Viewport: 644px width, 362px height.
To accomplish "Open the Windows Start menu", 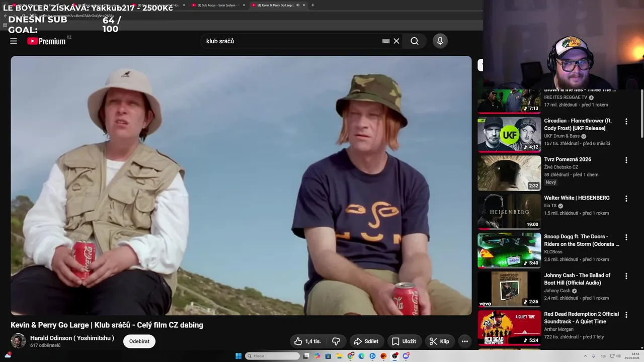I will 238,356.
